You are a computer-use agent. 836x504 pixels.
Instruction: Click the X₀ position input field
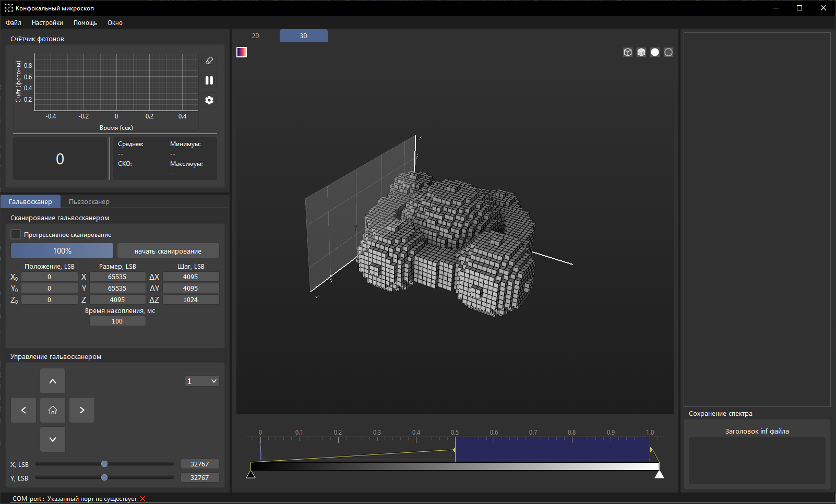pos(50,277)
